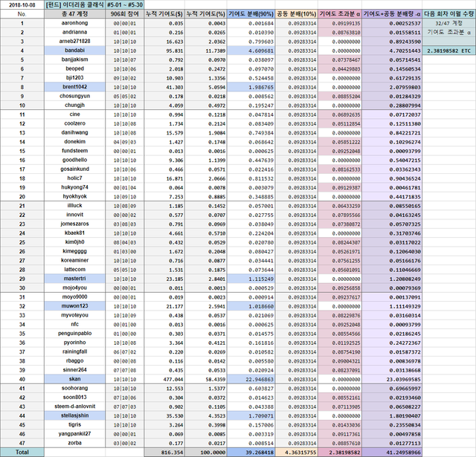476x457 pixels.
Task: Click the '공동 분배(10%)' header cell
Action: (297, 14)
